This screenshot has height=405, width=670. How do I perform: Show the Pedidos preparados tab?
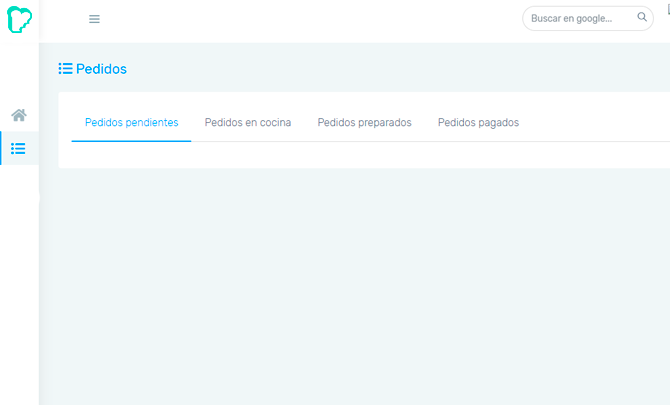(x=364, y=123)
